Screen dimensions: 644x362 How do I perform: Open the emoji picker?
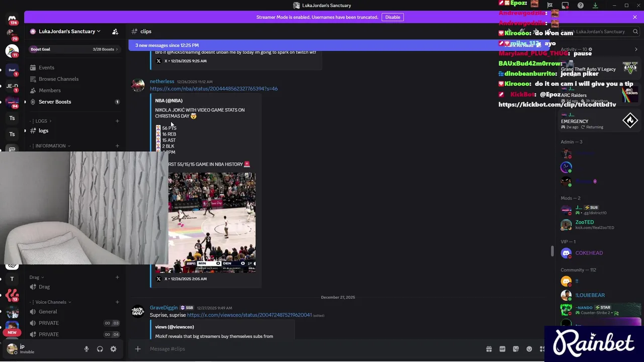coord(529,349)
